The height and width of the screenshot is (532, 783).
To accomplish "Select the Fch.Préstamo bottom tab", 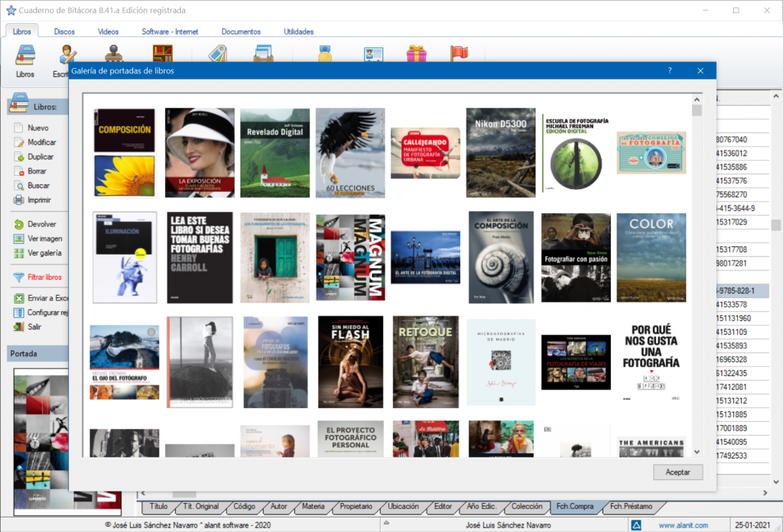I will (630, 506).
